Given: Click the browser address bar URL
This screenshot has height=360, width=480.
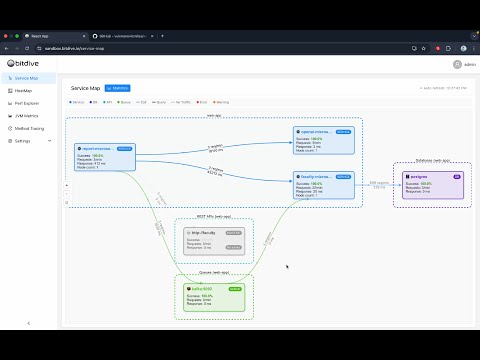Looking at the screenshot, I should click(75, 49).
